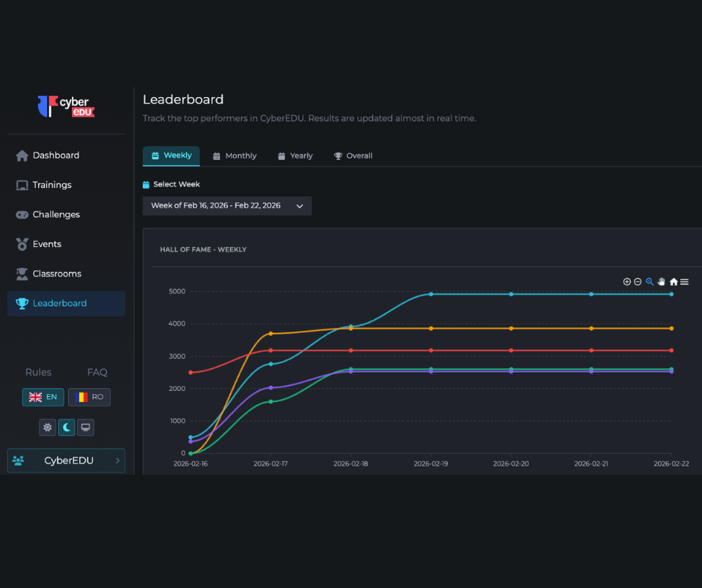Click the CyberEDU users group icon
The height and width of the screenshot is (588, 702).
[19, 460]
